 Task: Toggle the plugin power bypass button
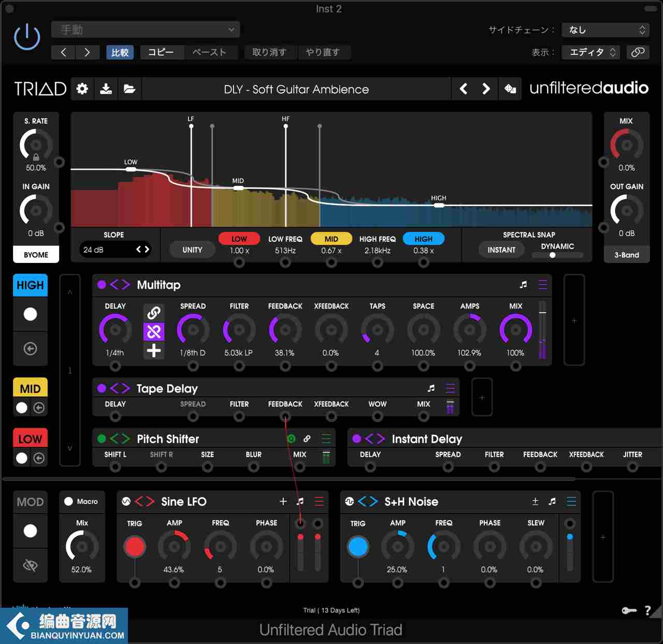point(27,38)
